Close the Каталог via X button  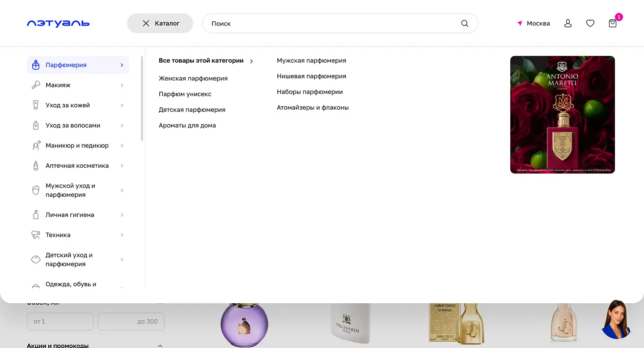tap(145, 23)
